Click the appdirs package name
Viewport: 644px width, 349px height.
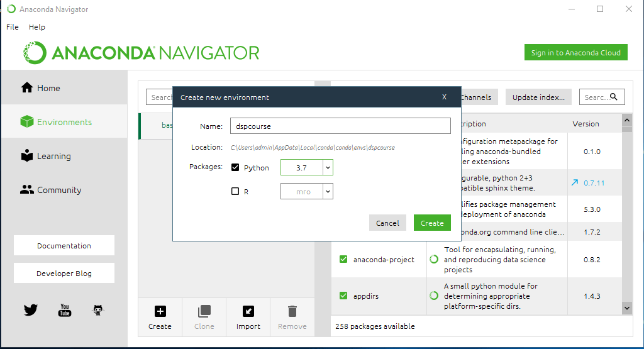[366, 296]
